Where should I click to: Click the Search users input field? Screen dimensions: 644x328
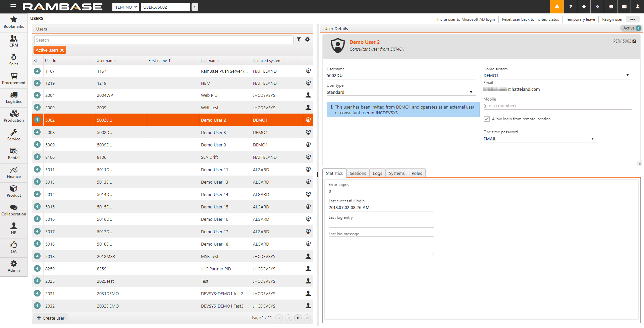click(x=164, y=40)
